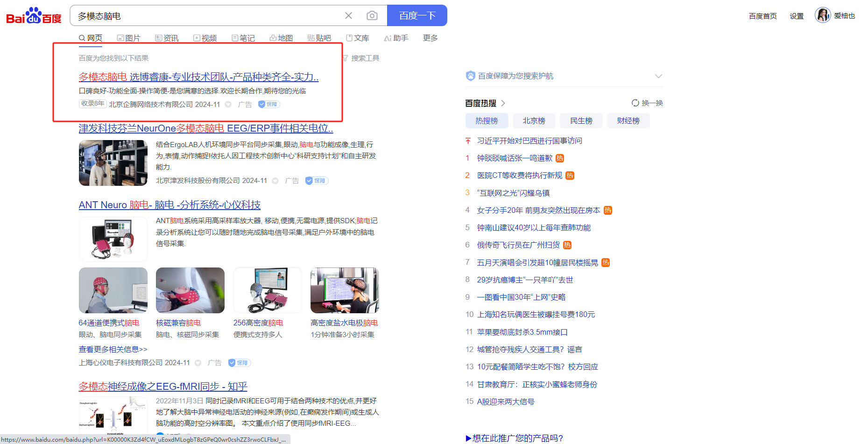Open the 搜索工具 filter
This screenshot has height=444, width=868.
[x=361, y=58]
